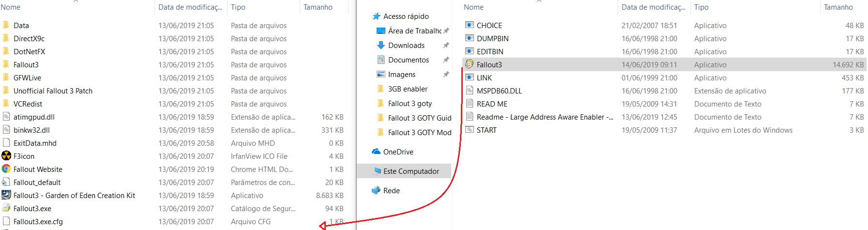Image resolution: width=868 pixels, height=230 pixels.
Task: Unpin Downloads using its pin icon
Action: [446, 45]
